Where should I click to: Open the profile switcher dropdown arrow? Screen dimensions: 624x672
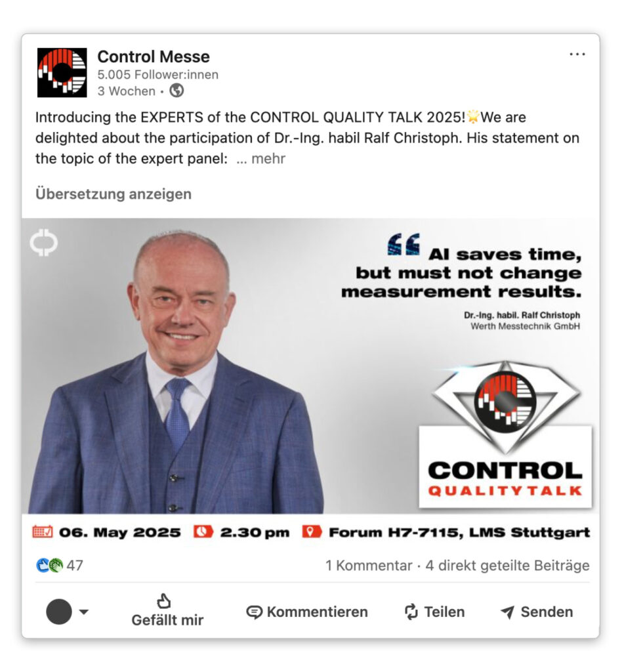tap(84, 612)
